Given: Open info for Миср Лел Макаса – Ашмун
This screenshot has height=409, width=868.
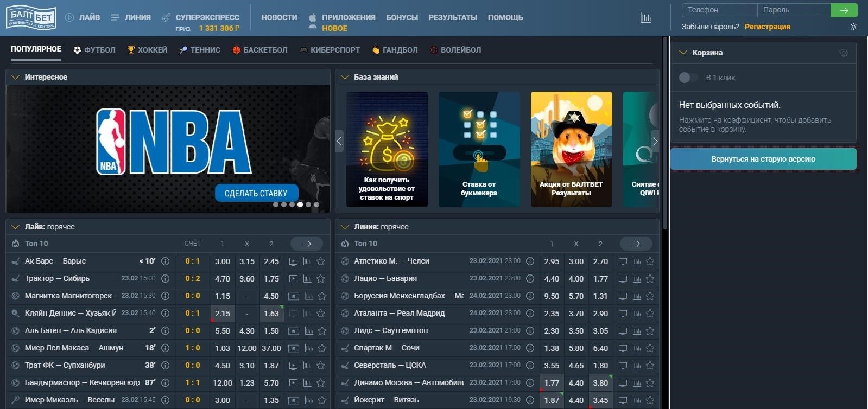Looking at the screenshot, I should click(166, 348).
